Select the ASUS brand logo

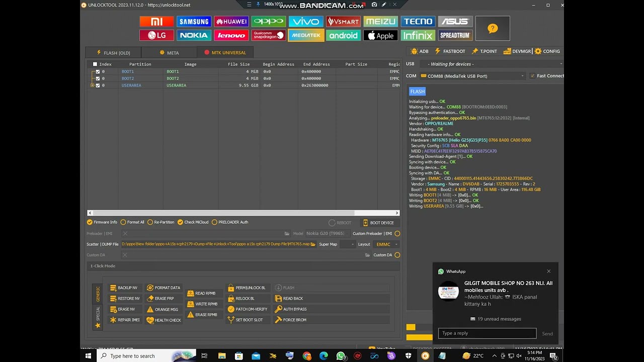tap(455, 22)
